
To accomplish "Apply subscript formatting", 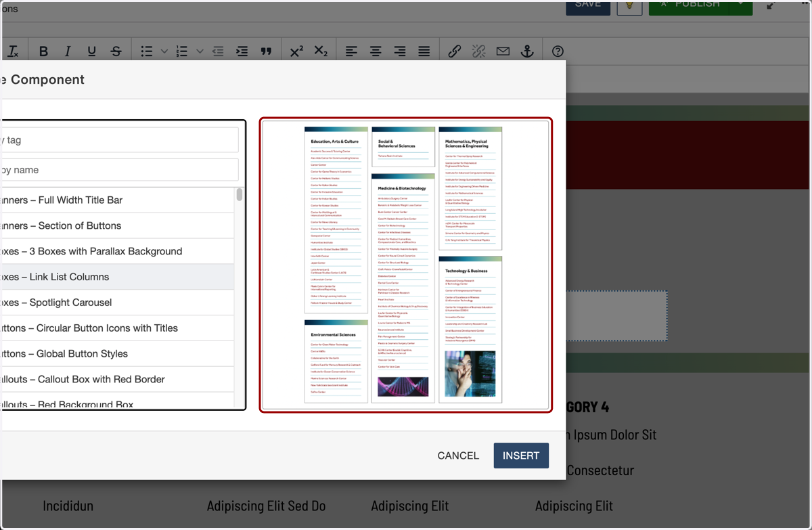I will click(321, 51).
